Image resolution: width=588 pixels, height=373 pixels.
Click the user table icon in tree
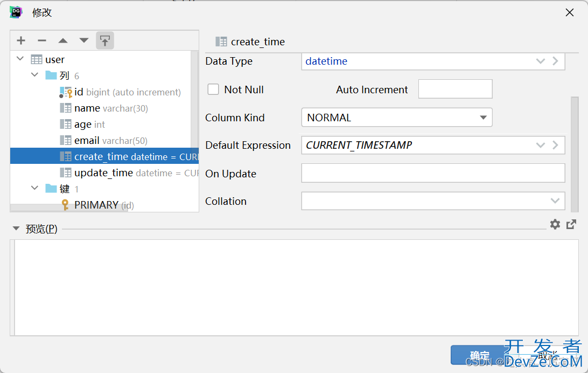pyautogui.click(x=37, y=60)
